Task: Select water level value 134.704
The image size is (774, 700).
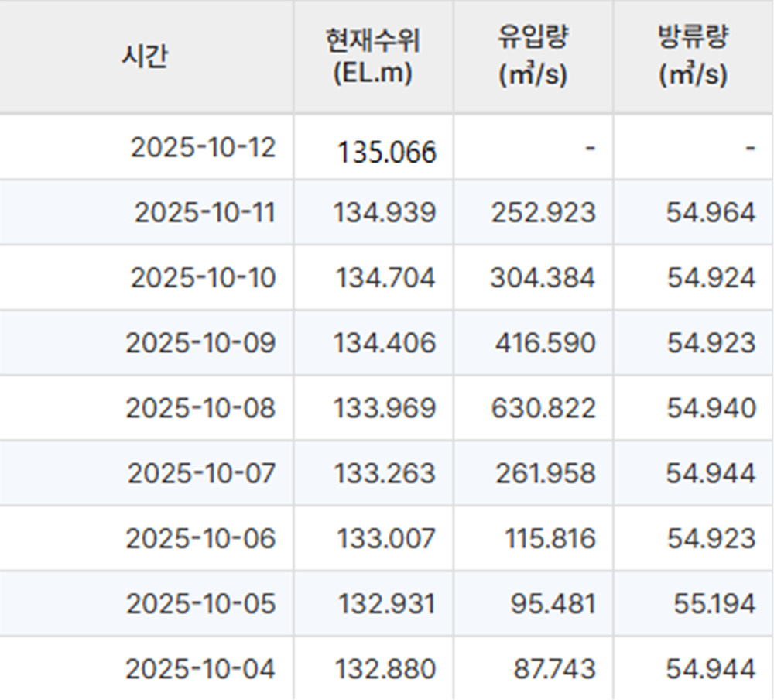Action: [385, 277]
